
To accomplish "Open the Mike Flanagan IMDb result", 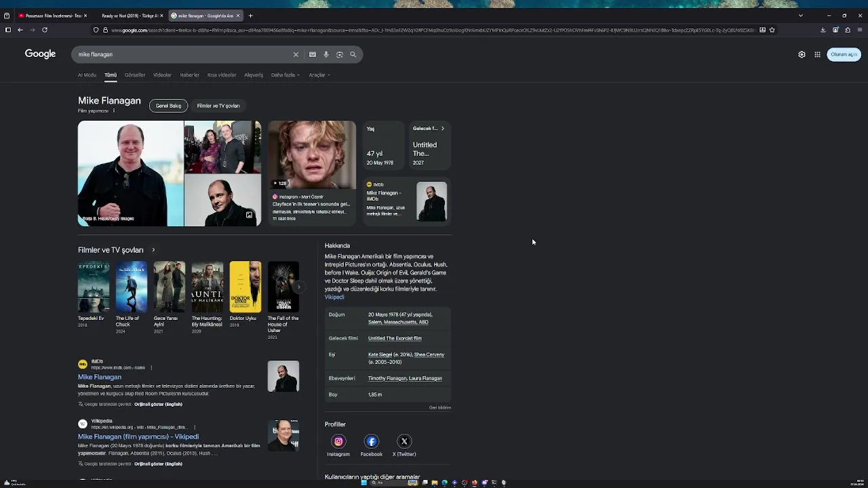I will point(100,377).
